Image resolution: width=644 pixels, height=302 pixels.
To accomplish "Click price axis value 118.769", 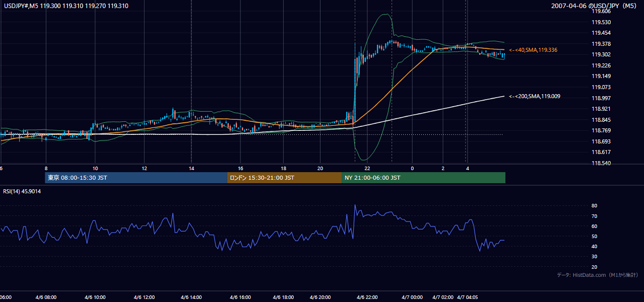I will click(601, 130).
